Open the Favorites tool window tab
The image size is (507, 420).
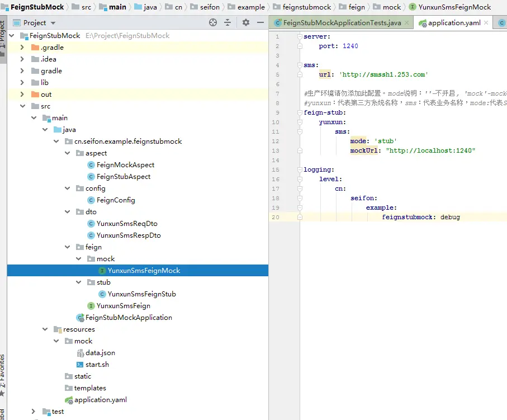point(3,375)
